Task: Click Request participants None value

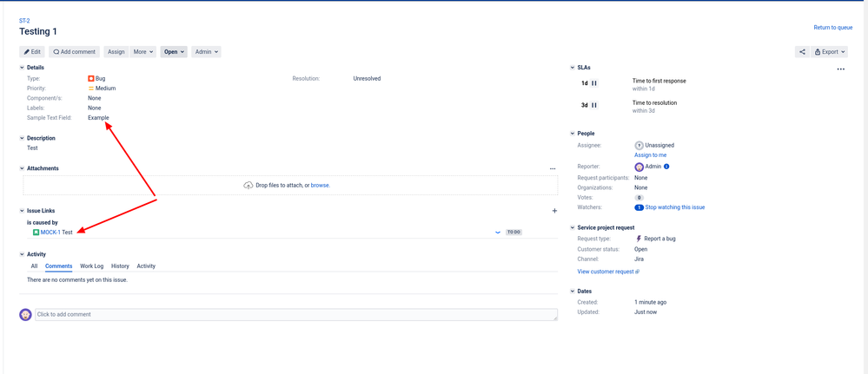Action: (x=641, y=178)
